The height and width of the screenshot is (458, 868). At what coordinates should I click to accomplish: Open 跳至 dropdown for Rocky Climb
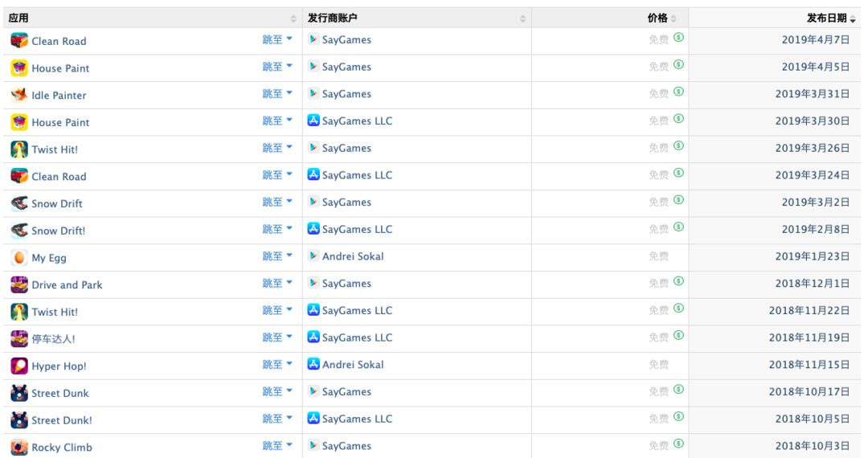[277, 446]
